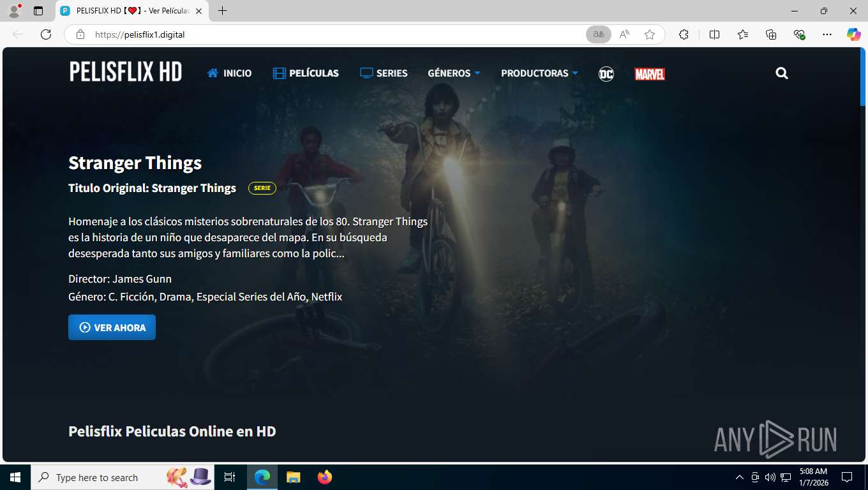Open the volume speaker icon
Image resolution: width=868 pixels, height=490 pixels.
tap(770, 477)
